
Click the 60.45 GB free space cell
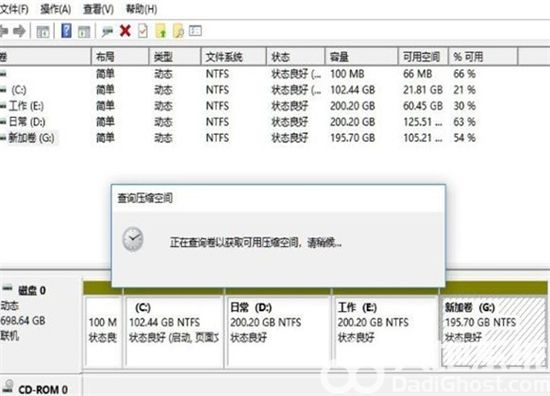click(424, 106)
